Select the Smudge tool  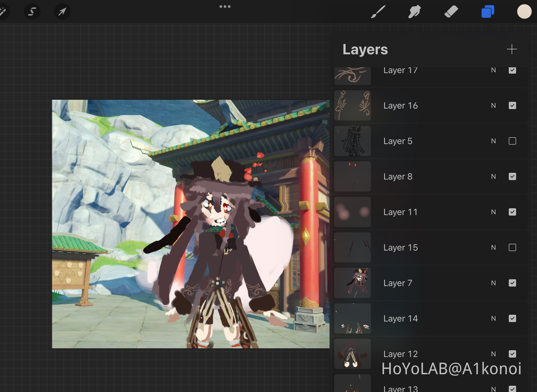(x=414, y=12)
